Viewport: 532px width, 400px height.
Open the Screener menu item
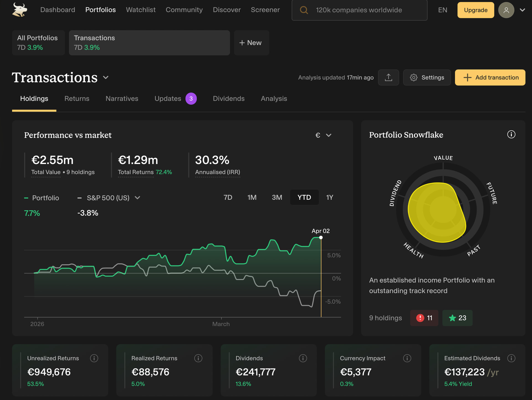click(x=265, y=10)
